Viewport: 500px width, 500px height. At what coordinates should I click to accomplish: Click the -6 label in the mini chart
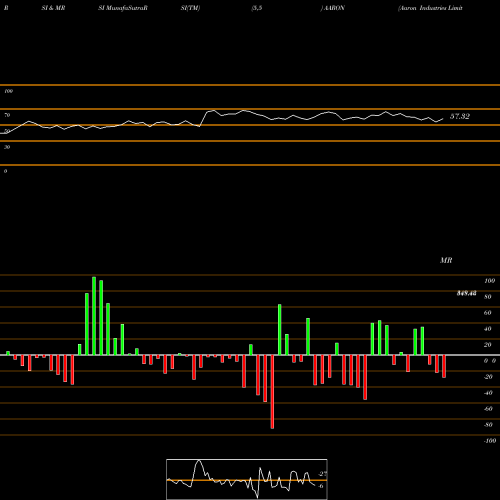[x=321, y=486]
